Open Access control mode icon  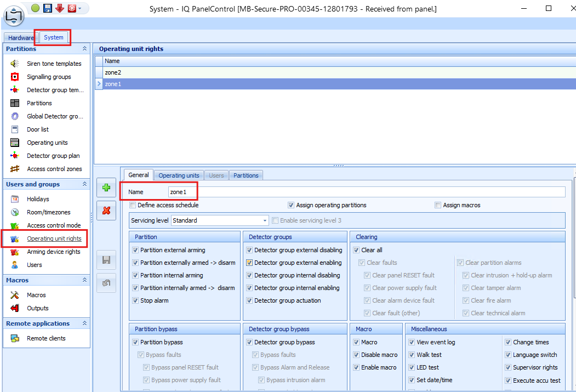(x=15, y=225)
